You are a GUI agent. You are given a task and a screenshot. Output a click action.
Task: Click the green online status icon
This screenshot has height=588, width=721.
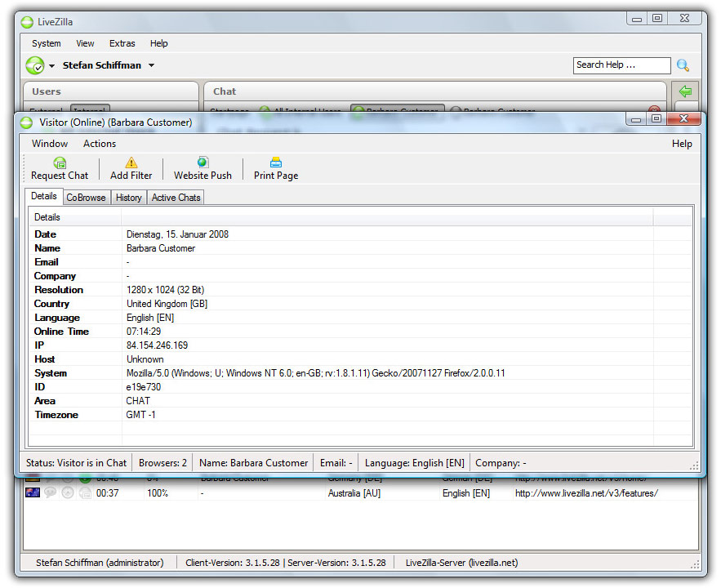tap(35, 65)
